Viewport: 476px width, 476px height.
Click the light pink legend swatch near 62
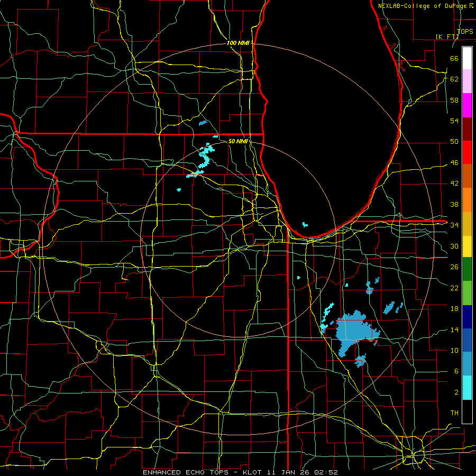[x=467, y=81]
